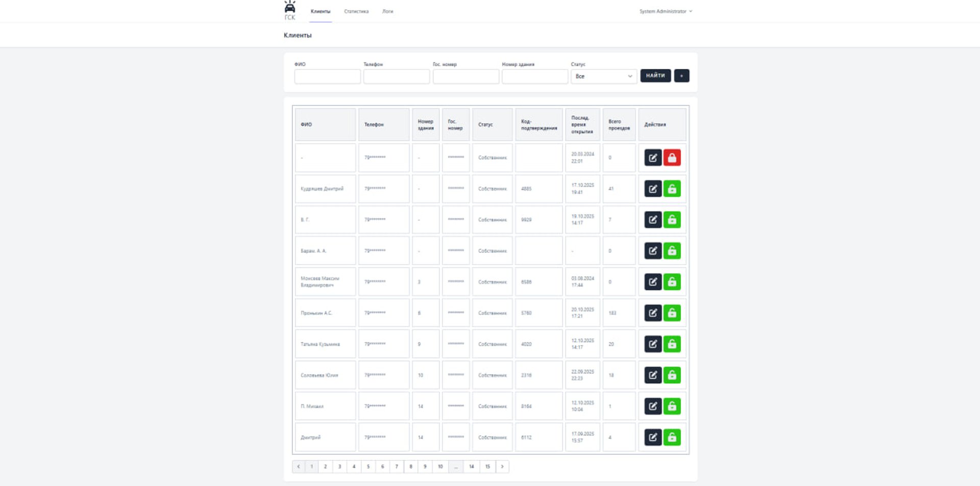Open the Статус filter dropdown
Image resolution: width=980 pixels, height=486 pixels.
point(603,76)
